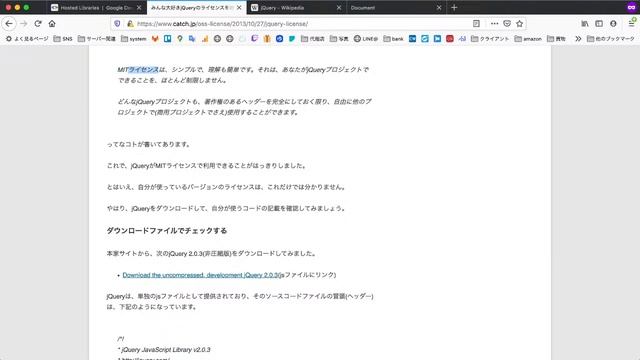The width and height of the screenshot is (640, 360).
Task: Expand the system bookmarks folder
Action: click(133, 39)
